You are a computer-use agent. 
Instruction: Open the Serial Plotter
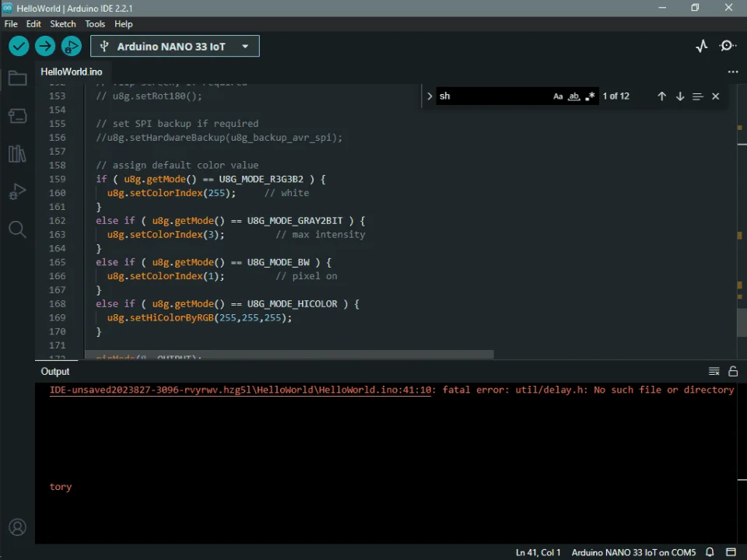(701, 46)
